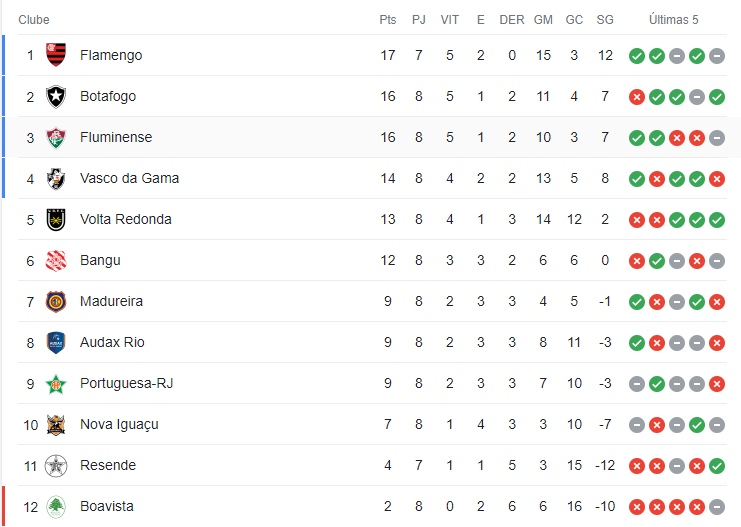Click Resende's last green win indicator
Screen dimensions: 741x527
pyautogui.click(x=717, y=466)
